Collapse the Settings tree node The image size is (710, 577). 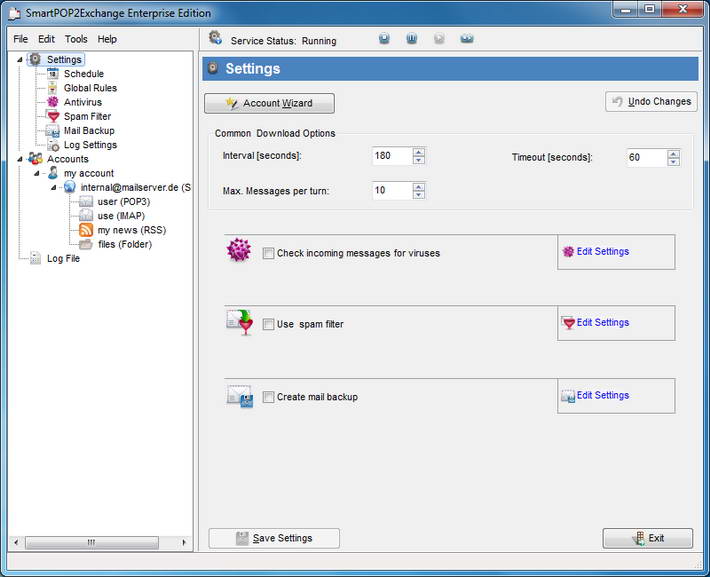click(20, 59)
